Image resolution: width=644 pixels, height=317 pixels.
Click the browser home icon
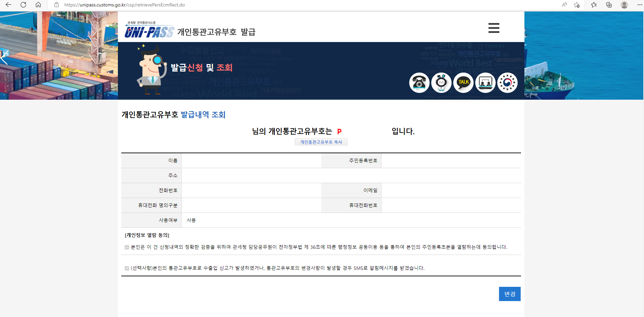point(38,5)
